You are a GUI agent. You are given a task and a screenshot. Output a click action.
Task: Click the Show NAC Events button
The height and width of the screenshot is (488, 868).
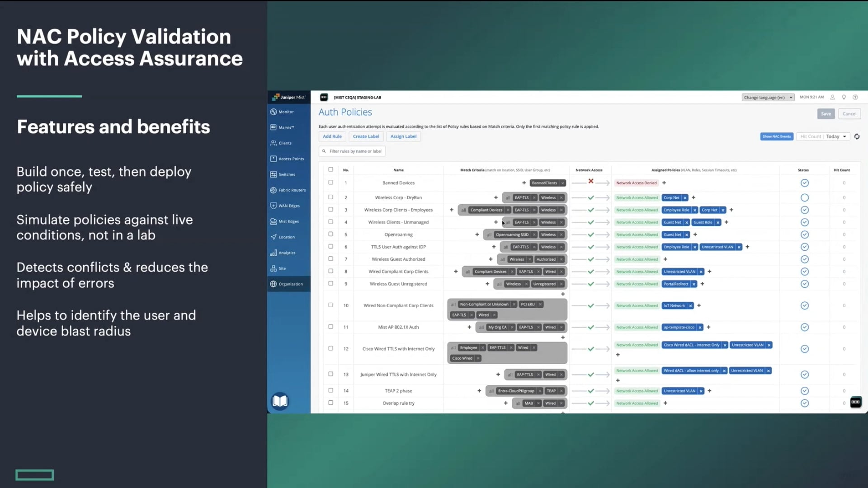pyautogui.click(x=777, y=136)
